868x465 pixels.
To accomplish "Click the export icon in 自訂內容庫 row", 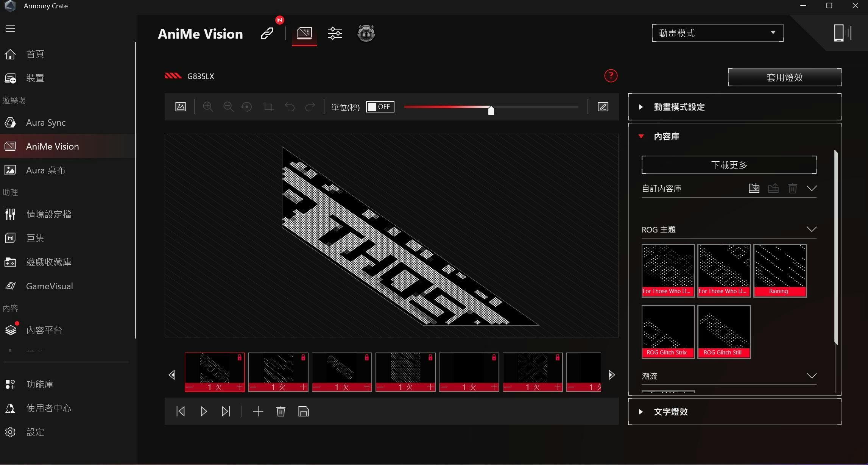I will coord(773,188).
